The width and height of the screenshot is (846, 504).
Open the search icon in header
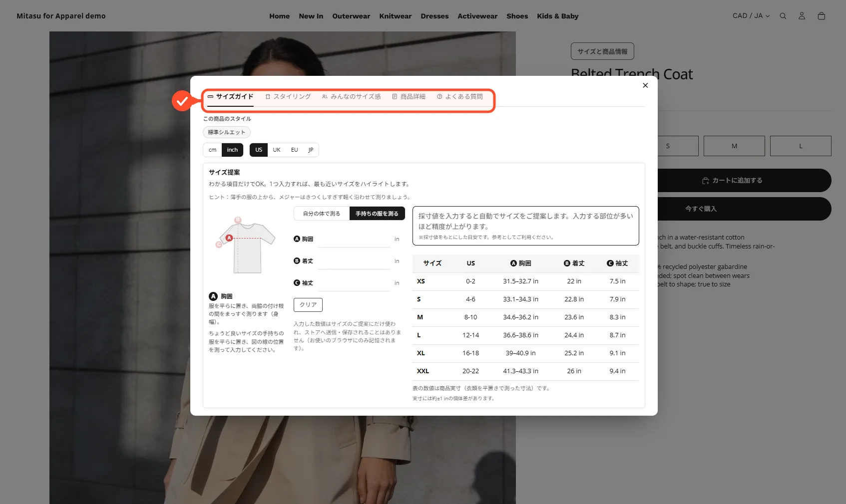(x=783, y=16)
